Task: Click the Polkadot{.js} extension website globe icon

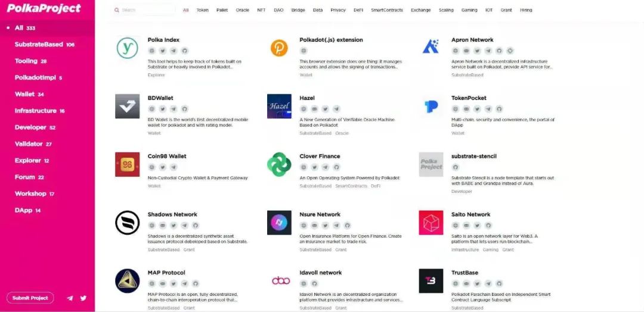Action: tap(304, 51)
